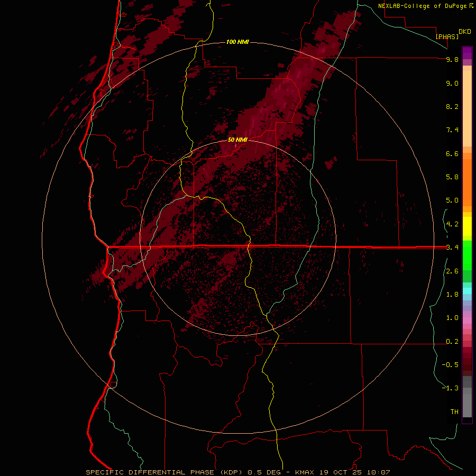Click the '[PHAS]' label near the legend

click(447, 36)
